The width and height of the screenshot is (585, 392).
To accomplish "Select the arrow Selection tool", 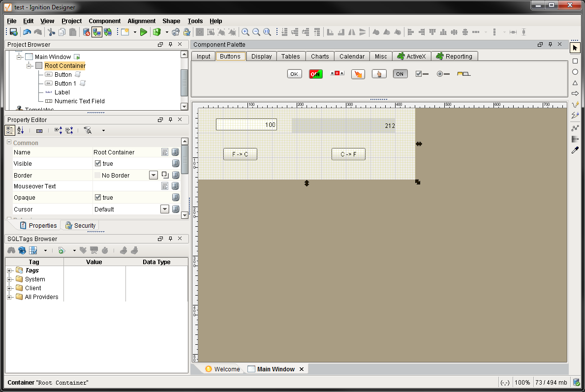I will click(x=575, y=48).
